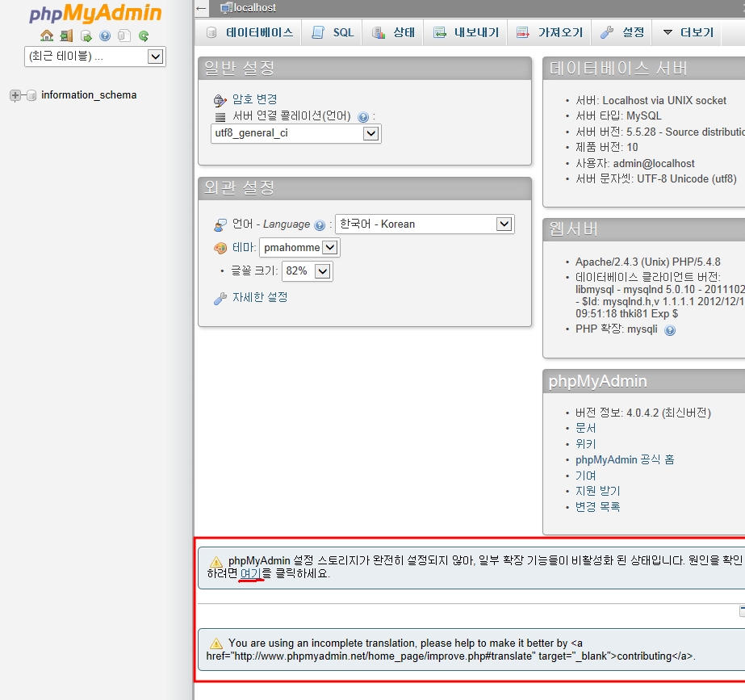The height and width of the screenshot is (700, 745).
Task: Click the help icon after PHP mysqli extension
Action: (669, 330)
